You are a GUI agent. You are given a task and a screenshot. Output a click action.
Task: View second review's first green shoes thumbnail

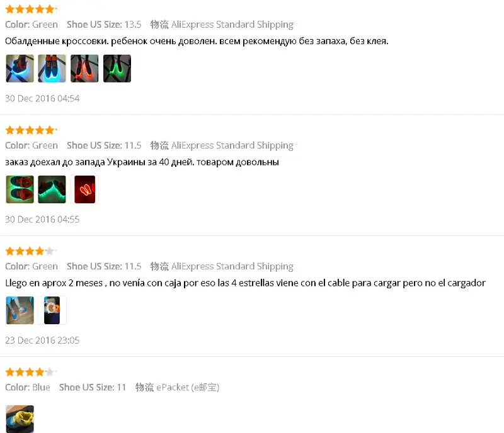pyautogui.click(x=20, y=189)
